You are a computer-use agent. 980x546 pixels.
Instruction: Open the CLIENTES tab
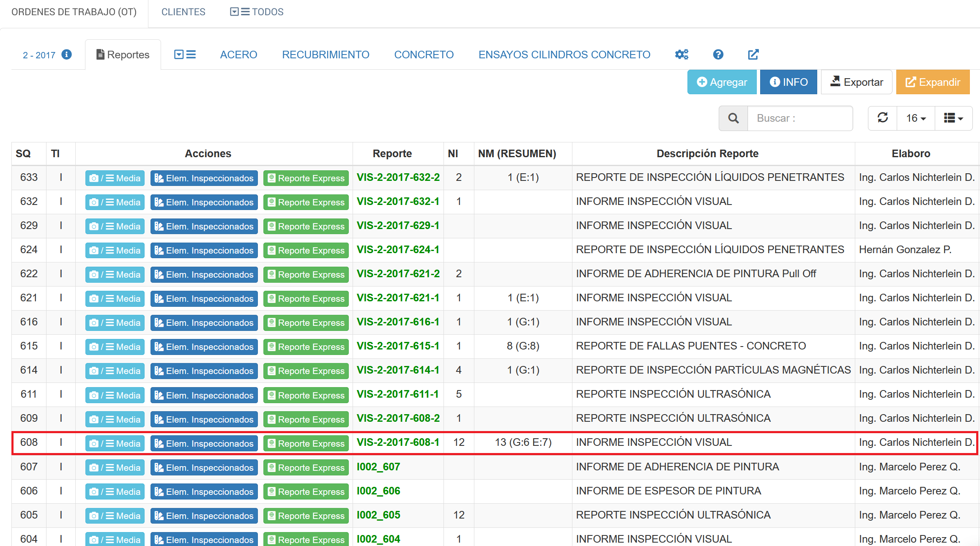[183, 12]
